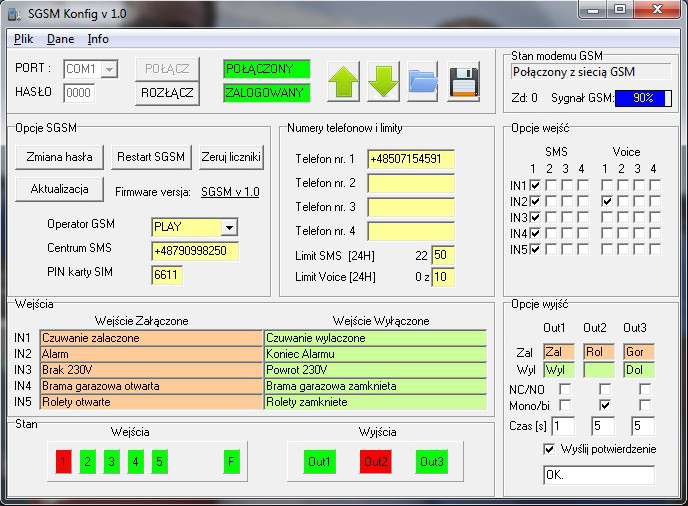
Task: Click the green up arrow upload icon
Action: (344, 82)
